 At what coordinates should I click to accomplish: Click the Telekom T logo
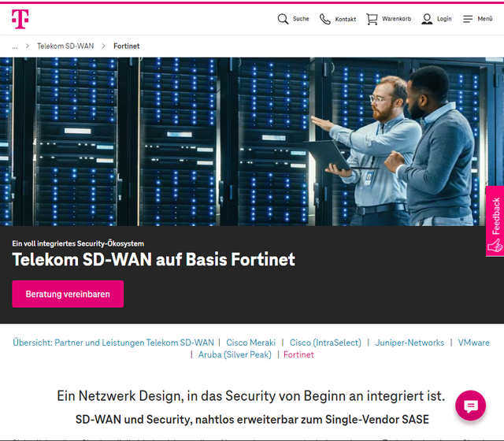20,19
